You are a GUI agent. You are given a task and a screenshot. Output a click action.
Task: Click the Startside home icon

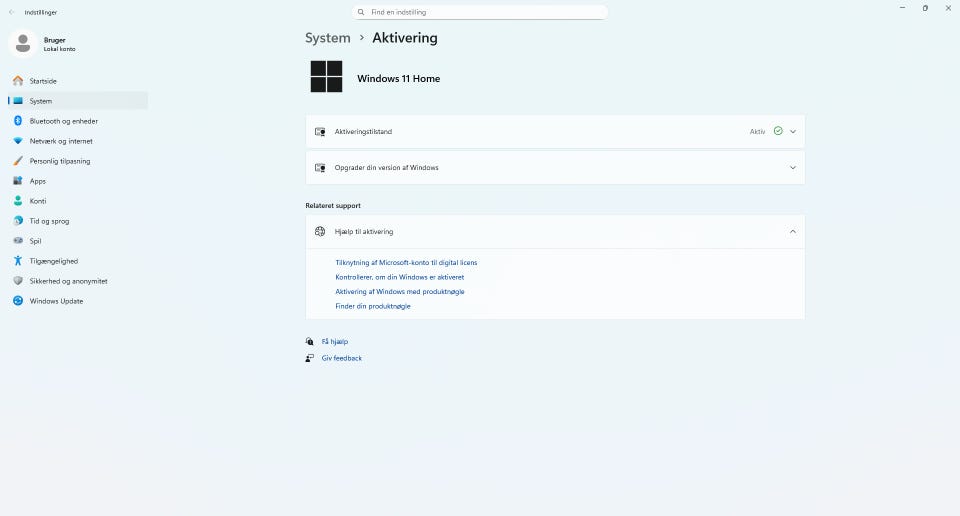(x=18, y=81)
